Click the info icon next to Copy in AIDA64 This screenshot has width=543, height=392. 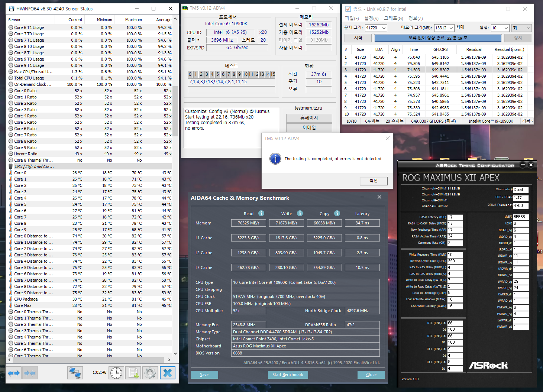click(x=337, y=213)
